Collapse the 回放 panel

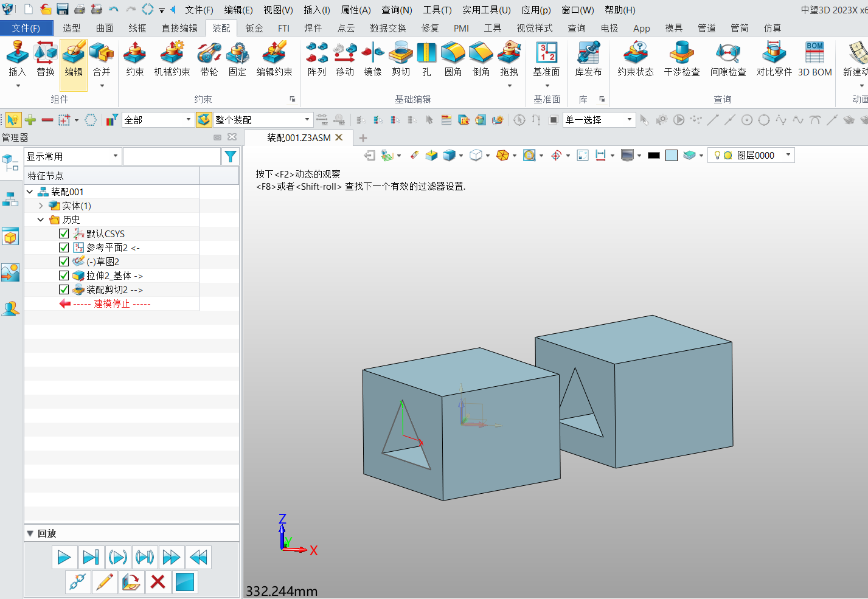pyautogui.click(x=30, y=533)
